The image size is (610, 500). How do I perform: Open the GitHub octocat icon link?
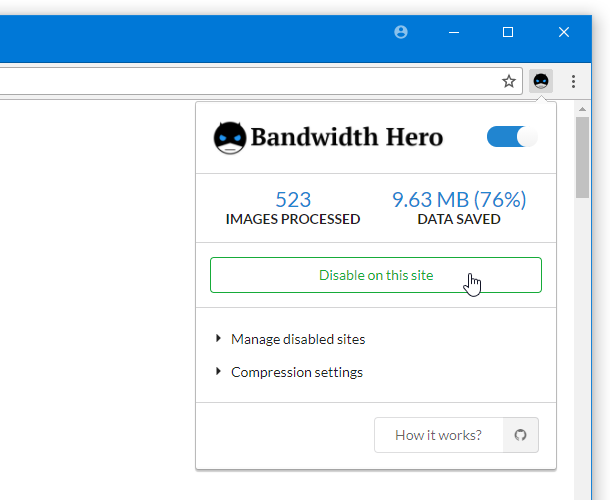click(x=521, y=435)
